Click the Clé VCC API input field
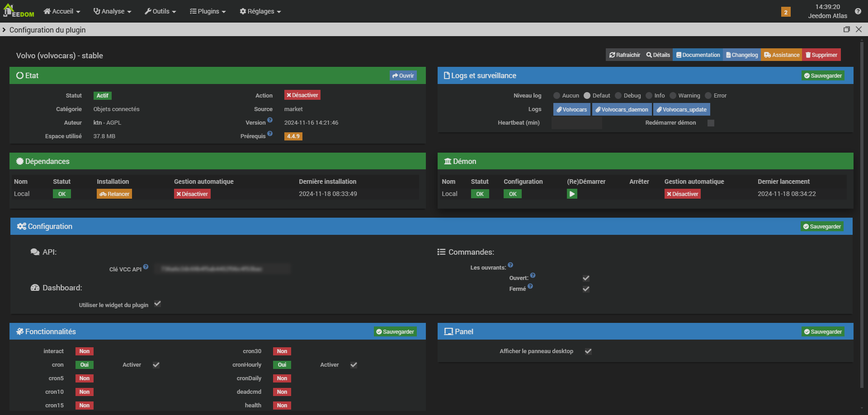Screen dimensions: 868x415 click(x=222, y=269)
